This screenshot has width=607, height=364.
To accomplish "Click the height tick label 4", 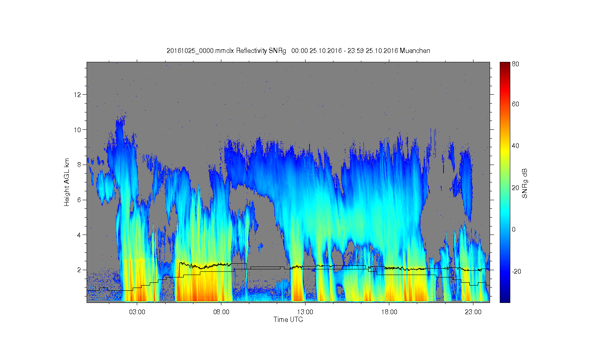I will (x=80, y=235).
